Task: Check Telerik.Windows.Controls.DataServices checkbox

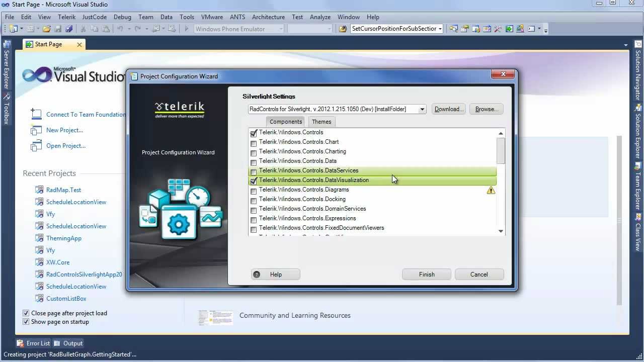Action: (254, 172)
